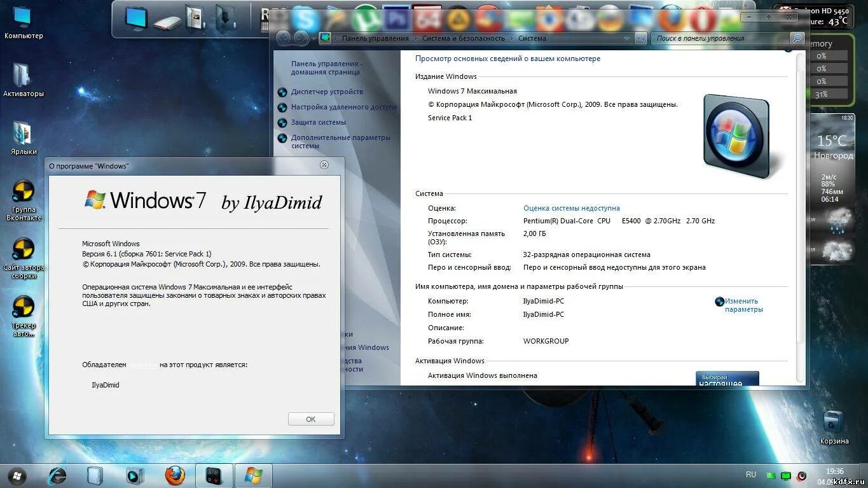Click Изменить параметры link
The height and width of the screenshot is (488, 868).
[743, 305]
